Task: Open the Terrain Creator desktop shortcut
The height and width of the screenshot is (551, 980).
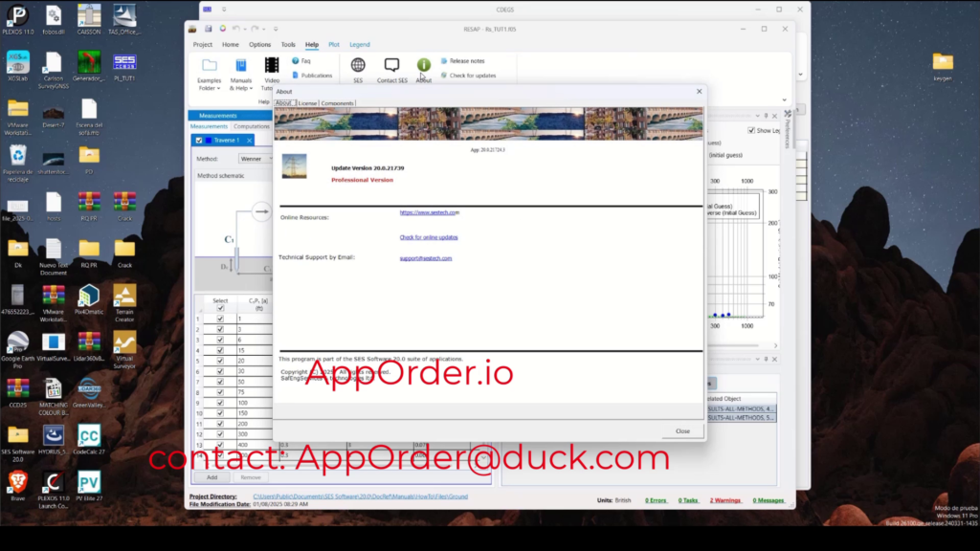Action: (124, 303)
